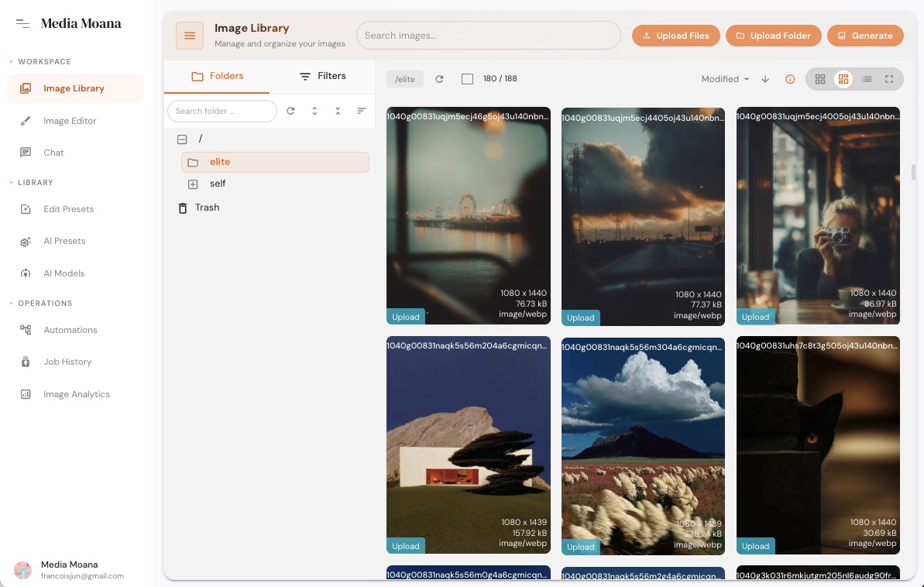This screenshot has height=587, width=924.
Task: Select the elite folder
Action: point(275,162)
